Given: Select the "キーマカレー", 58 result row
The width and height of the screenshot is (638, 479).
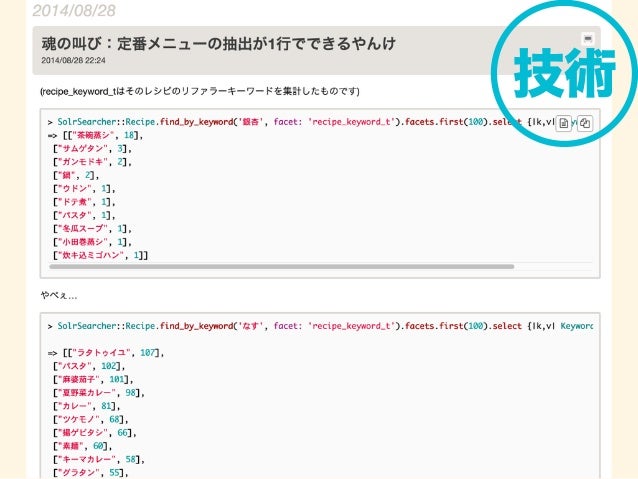Looking at the screenshot, I should click(99, 460).
